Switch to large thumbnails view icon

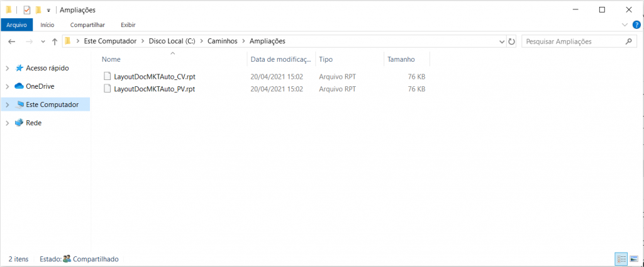coord(633,259)
